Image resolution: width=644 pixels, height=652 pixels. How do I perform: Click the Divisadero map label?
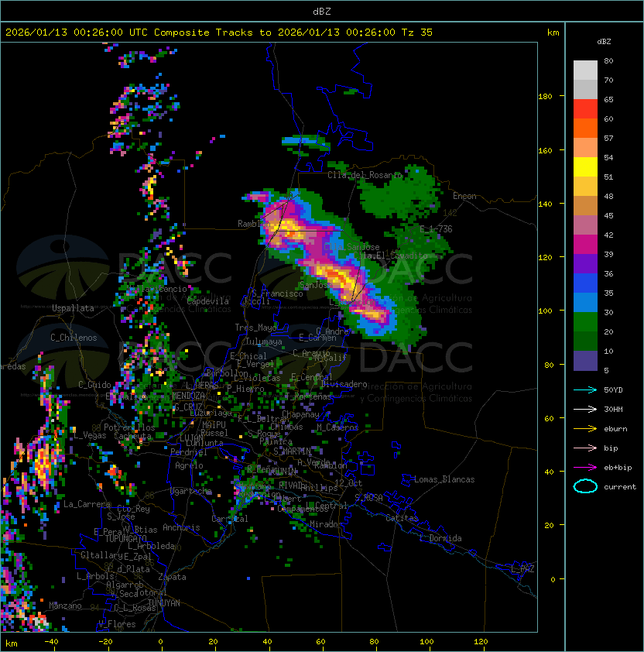pos(344,384)
